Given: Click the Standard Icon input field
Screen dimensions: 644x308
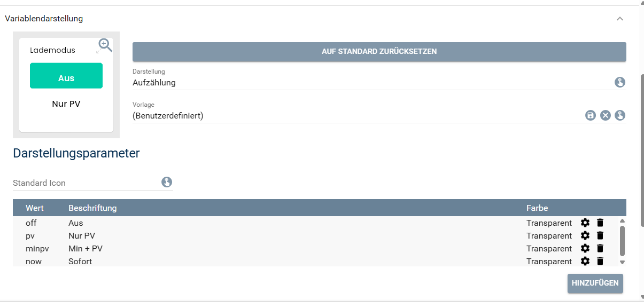Looking at the screenshot, I should coord(86,183).
